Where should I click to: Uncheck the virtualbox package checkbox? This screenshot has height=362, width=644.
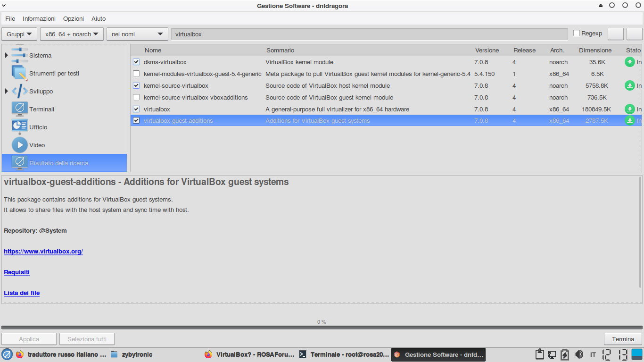[136, 109]
